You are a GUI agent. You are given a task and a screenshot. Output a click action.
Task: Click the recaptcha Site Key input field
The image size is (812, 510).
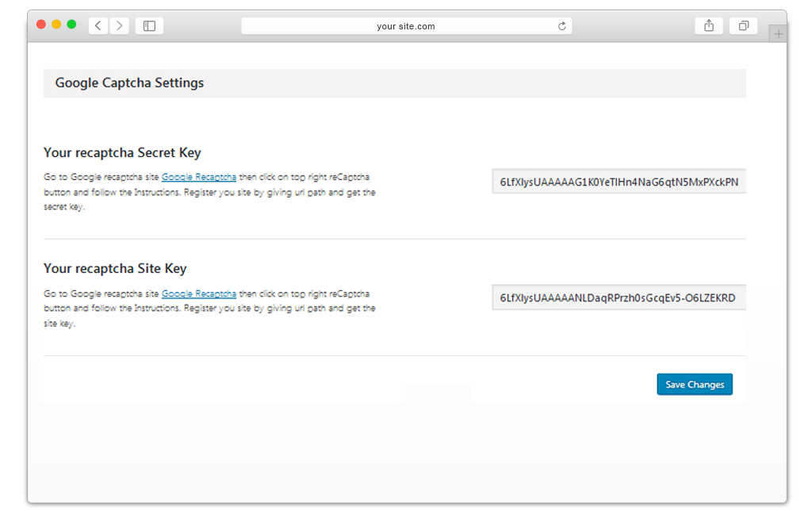619,297
